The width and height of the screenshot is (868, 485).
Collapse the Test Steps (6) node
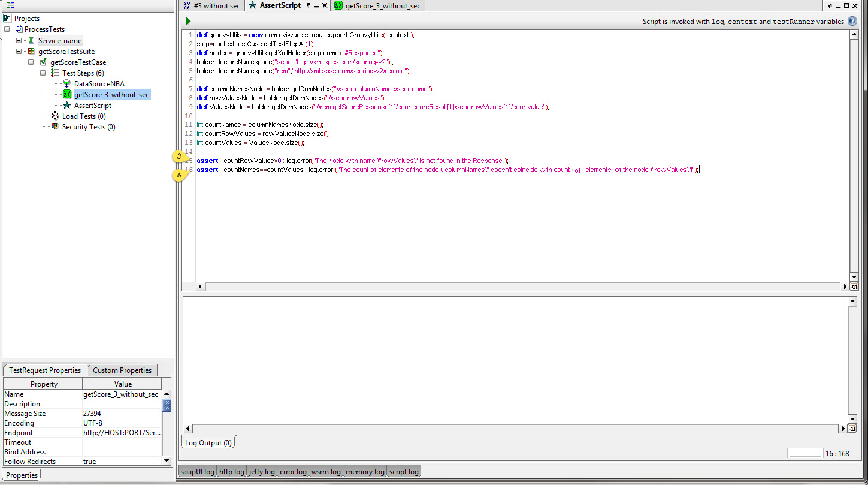pyautogui.click(x=43, y=73)
